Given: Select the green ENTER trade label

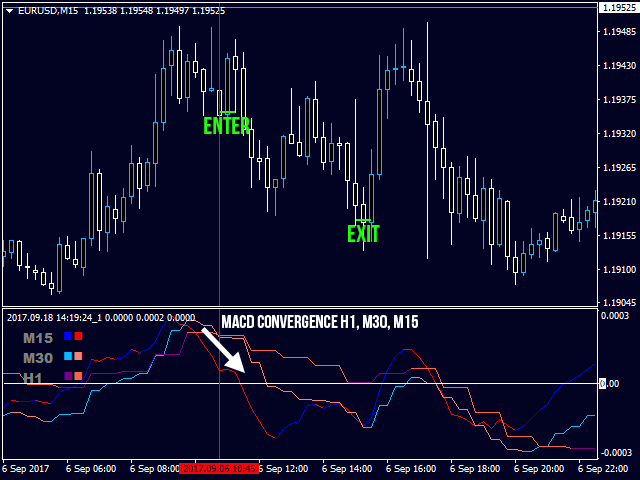Looking at the screenshot, I should tap(226, 126).
